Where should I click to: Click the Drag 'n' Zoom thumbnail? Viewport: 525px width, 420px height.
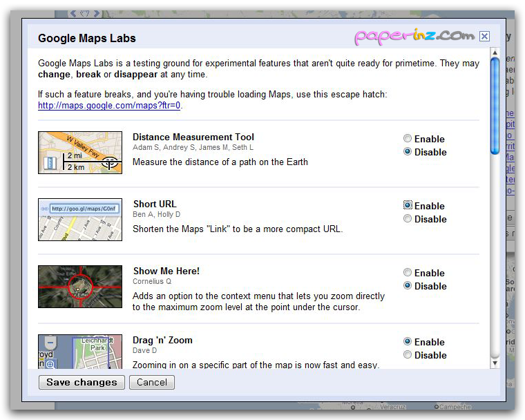pyautogui.click(x=80, y=352)
